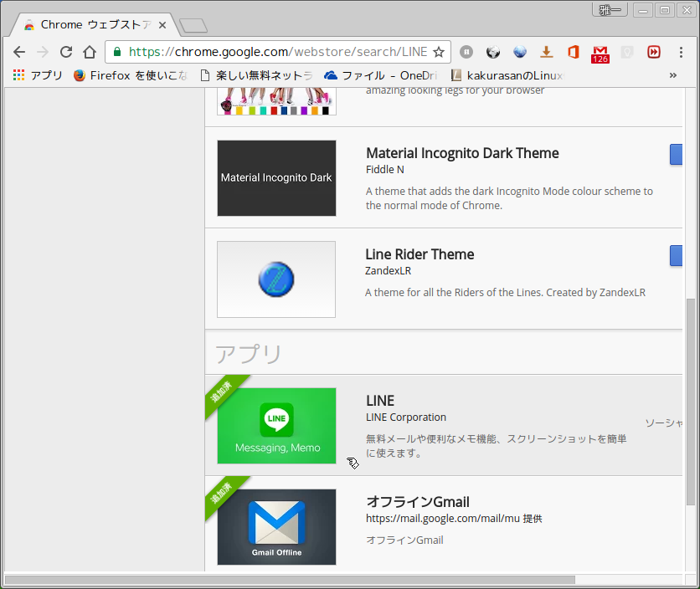The image size is (700, 589).
Task: Go back to the previous page
Action: (x=19, y=52)
